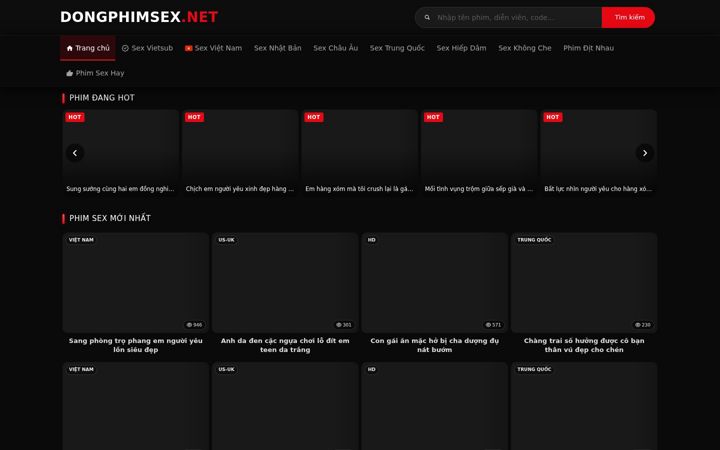This screenshot has height=450, width=720.
Task: Open the Trang chủ home tab
Action: click(x=88, y=48)
